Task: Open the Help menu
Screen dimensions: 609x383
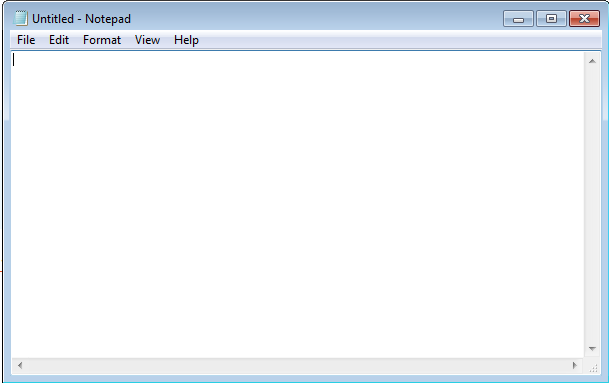Action: [186, 40]
